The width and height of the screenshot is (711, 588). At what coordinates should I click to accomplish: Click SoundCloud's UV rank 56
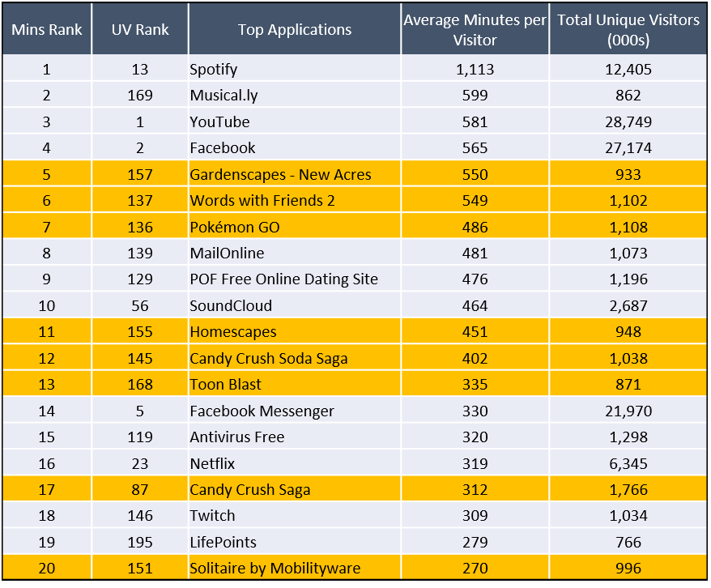pos(139,305)
